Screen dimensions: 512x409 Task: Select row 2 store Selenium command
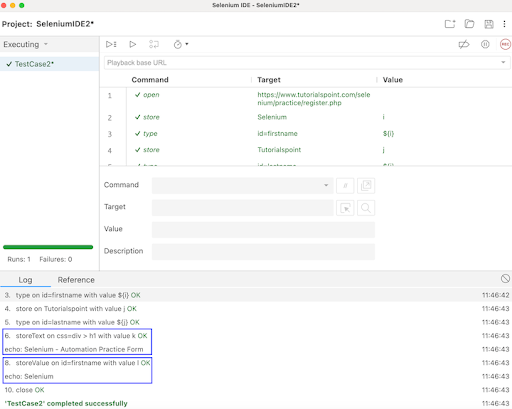point(306,117)
